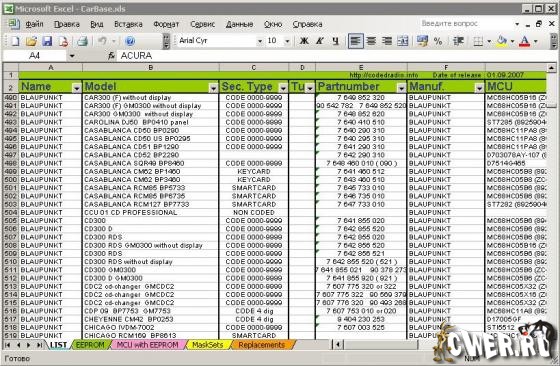The height and width of the screenshot is (366, 560).
Task: Click the Print icon in toolbar
Action: pyautogui.click(x=82, y=41)
